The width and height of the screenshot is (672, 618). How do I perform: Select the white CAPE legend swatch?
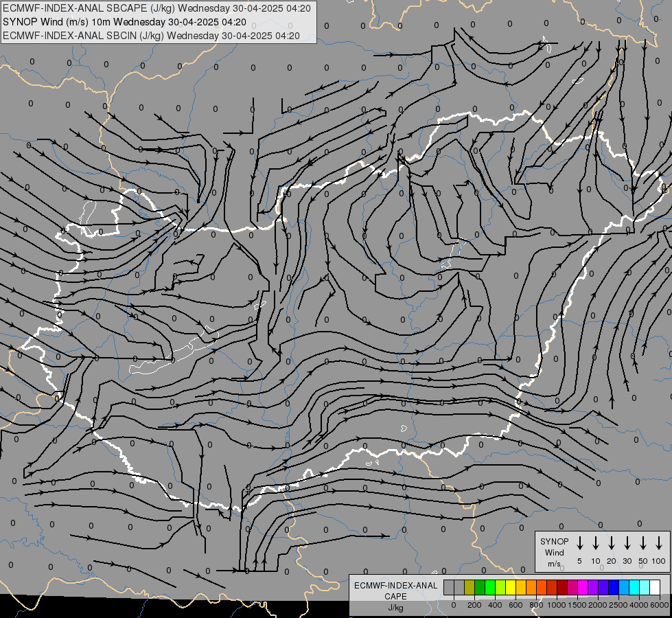pos(654,587)
